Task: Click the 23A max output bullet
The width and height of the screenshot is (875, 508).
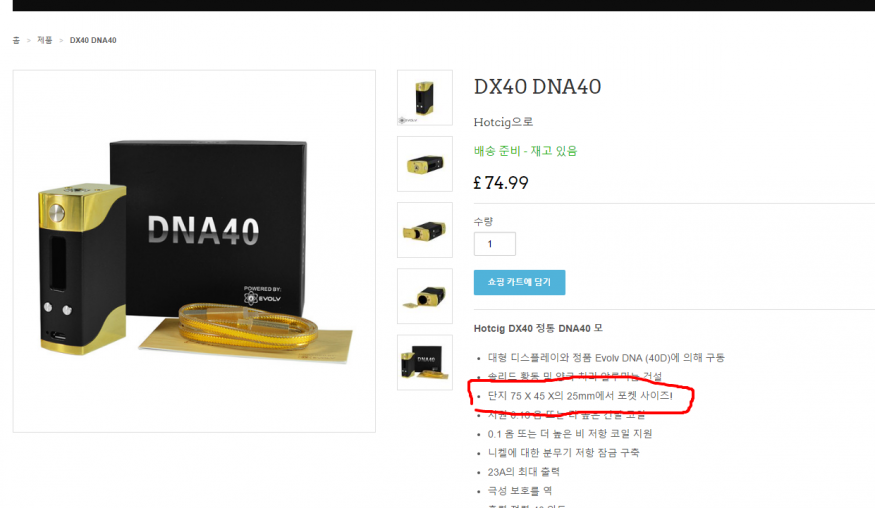Action: (523, 472)
